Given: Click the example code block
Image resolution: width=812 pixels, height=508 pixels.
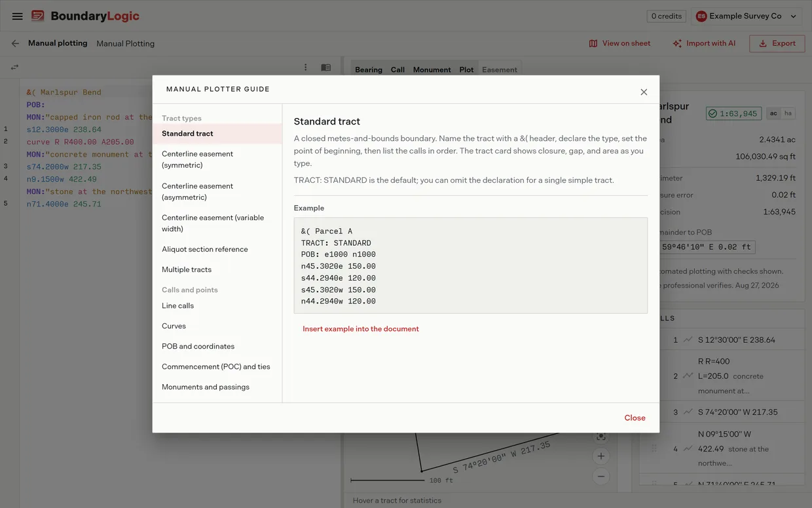Looking at the screenshot, I should (x=471, y=265).
